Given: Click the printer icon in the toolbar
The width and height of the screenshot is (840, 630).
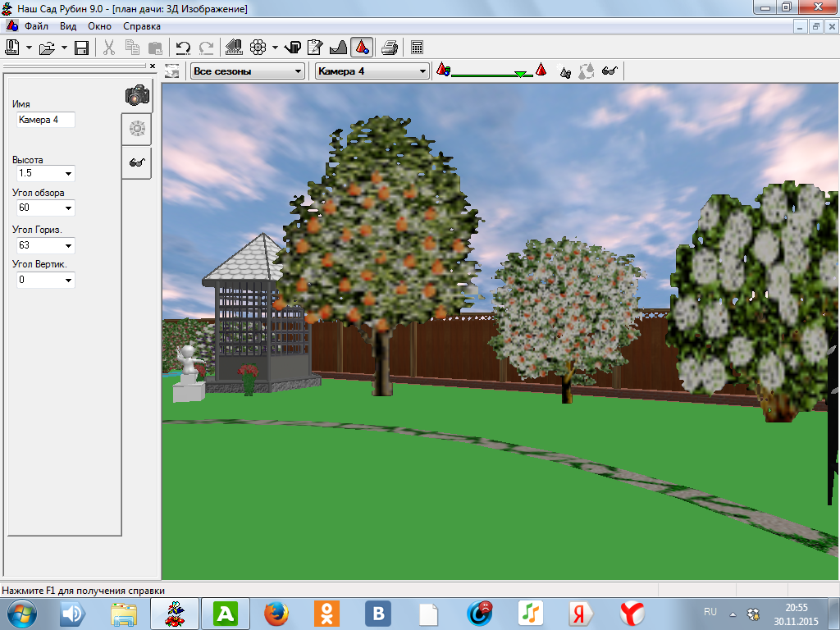Looking at the screenshot, I should coord(390,48).
